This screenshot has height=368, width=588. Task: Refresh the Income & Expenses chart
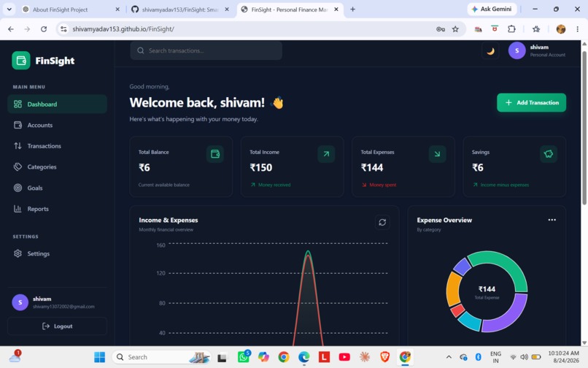pos(382,222)
